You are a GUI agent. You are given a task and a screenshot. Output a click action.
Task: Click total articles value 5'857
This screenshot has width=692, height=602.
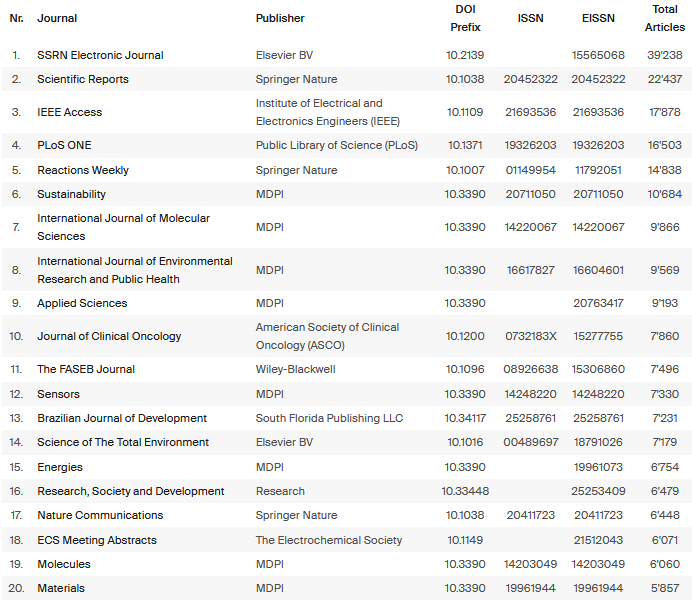tap(665, 588)
